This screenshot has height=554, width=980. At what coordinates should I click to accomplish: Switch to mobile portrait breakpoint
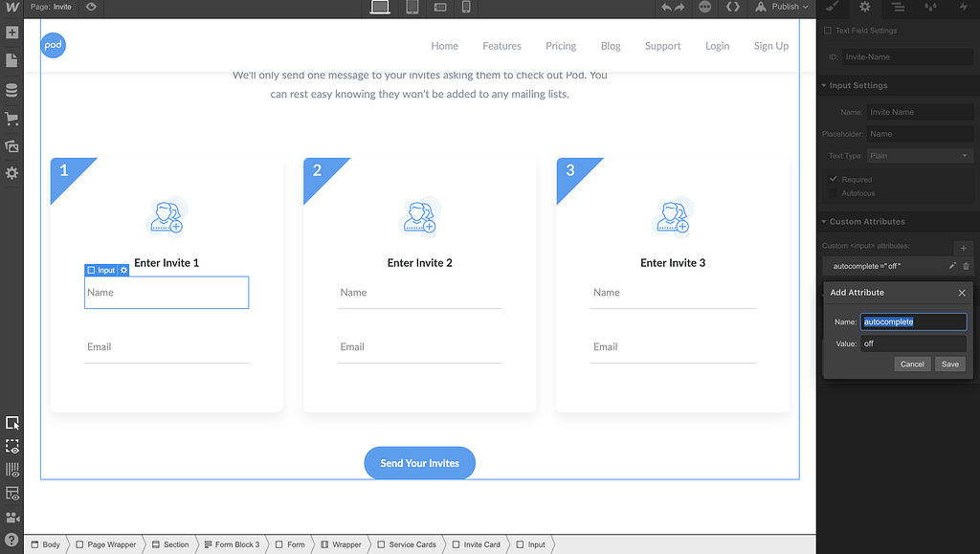(x=467, y=8)
